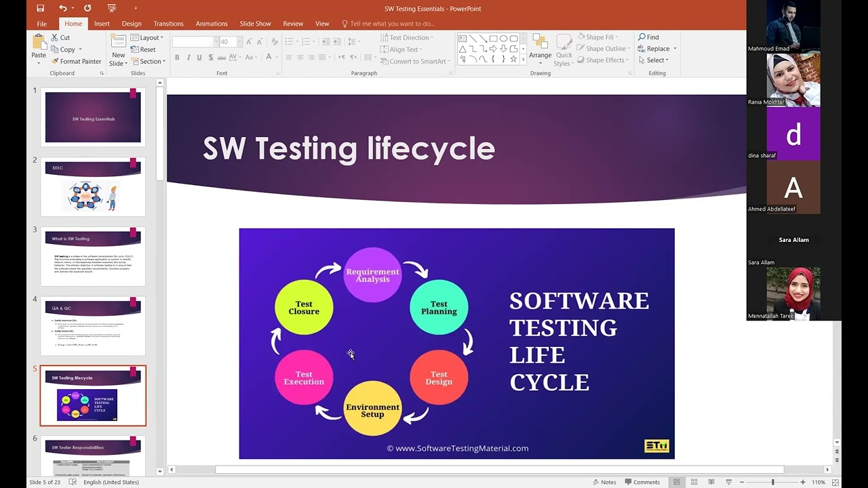Start presentation from the quick access toolbar icon
Image resolution: width=868 pixels, height=488 pixels.
click(112, 8)
